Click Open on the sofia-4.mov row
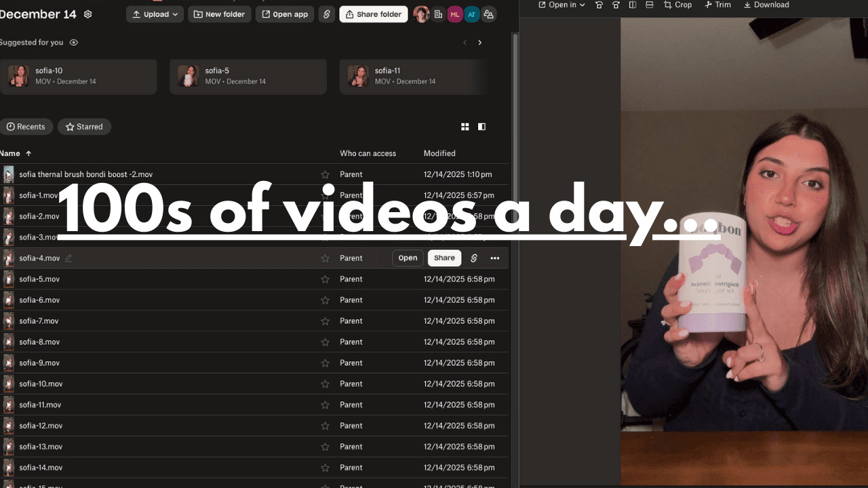 click(x=408, y=258)
